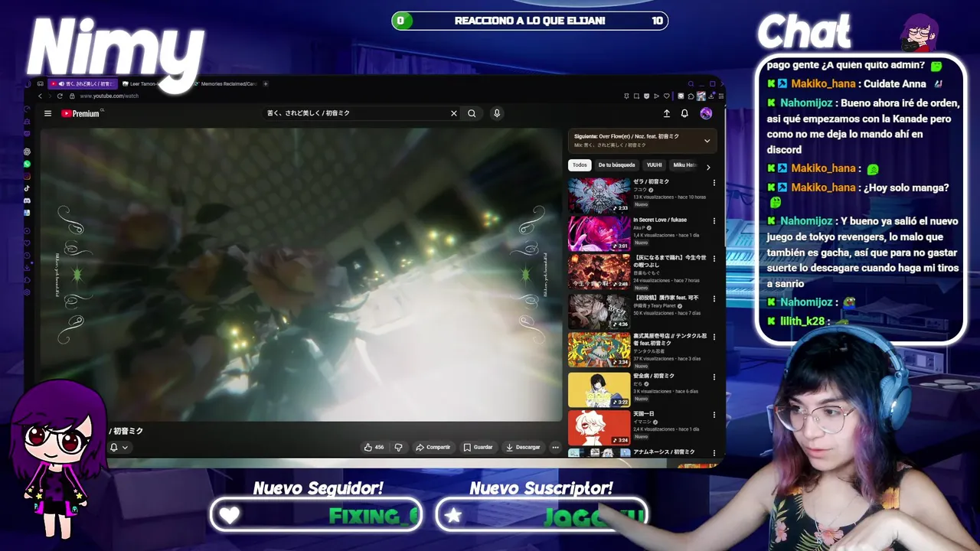Open TikTok in the browser sidebar
Screen dimensions: 980x551
(27, 188)
